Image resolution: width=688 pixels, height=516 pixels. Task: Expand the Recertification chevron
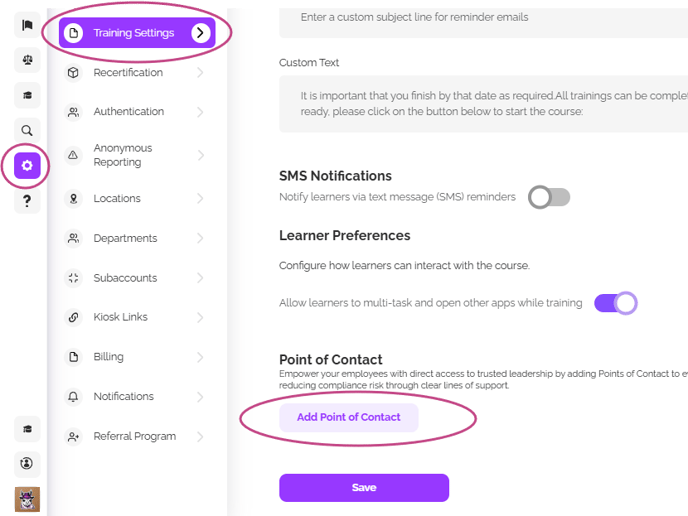(x=200, y=72)
